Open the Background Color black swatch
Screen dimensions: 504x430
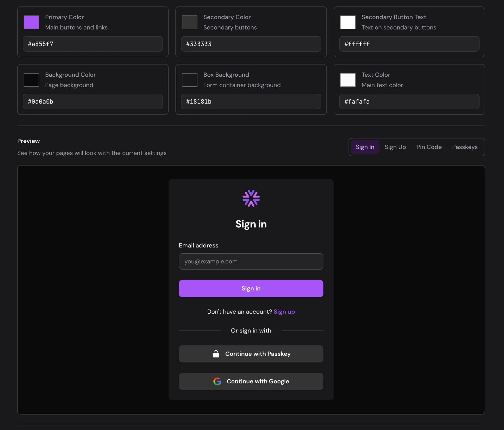click(x=31, y=80)
